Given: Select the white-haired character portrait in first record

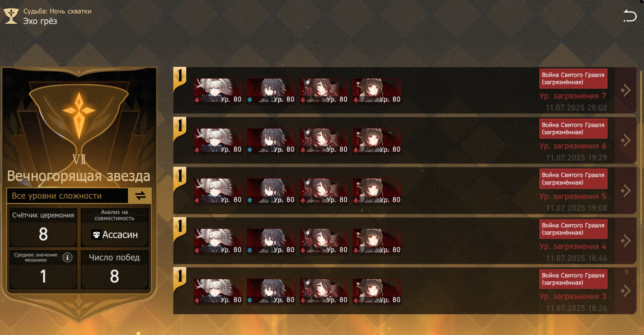Looking at the screenshot, I should click(218, 91).
